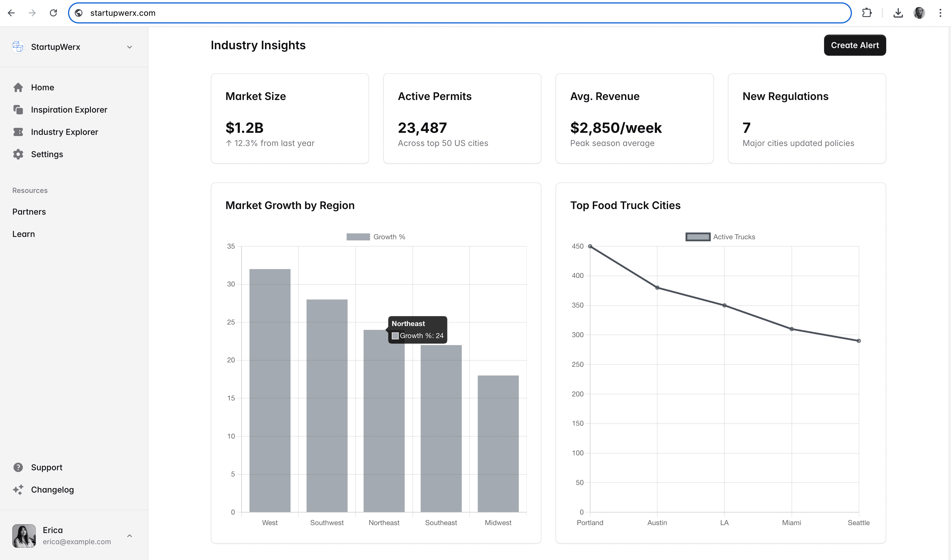Viewport: 951px width, 560px height.
Task: Reload the page with refresh icon
Action: [53, 13]
